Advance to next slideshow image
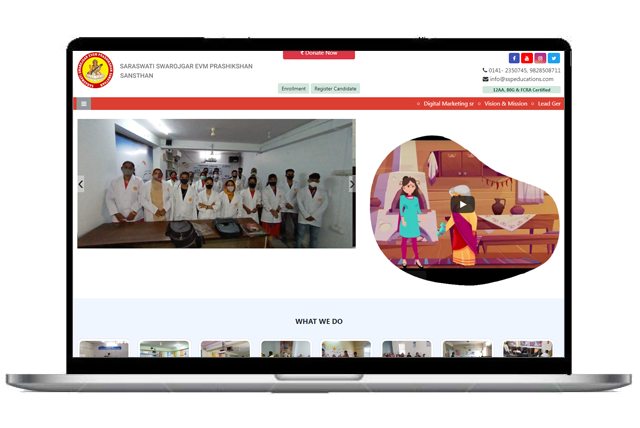This screenshot has height=428, width=640. click(x=351, y=184)
